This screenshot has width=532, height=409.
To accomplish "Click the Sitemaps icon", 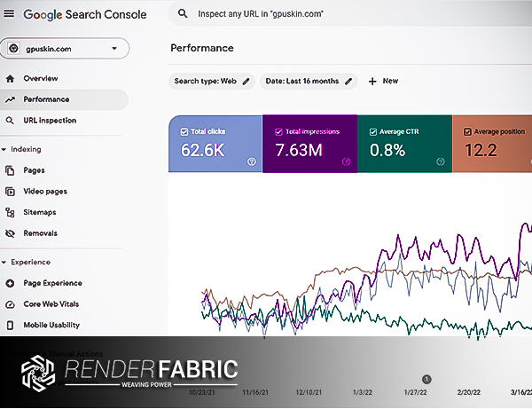I will coord(10,212).
